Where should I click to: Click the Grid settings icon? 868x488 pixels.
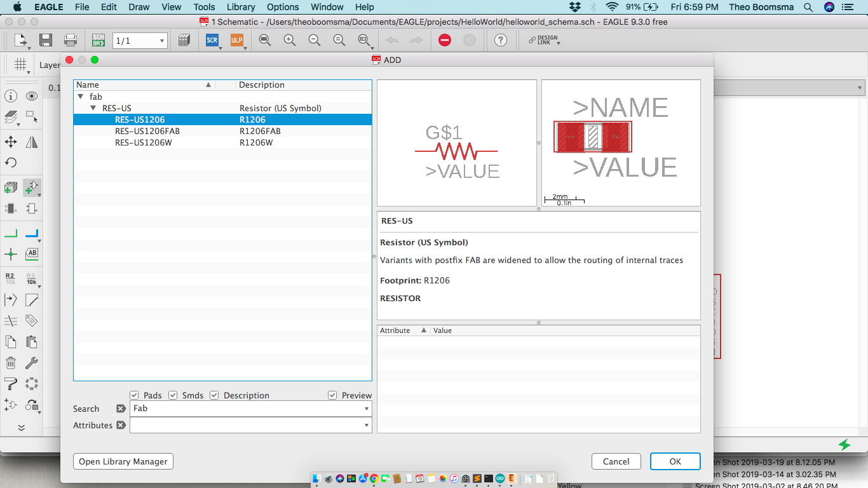(x=21, y=64)
